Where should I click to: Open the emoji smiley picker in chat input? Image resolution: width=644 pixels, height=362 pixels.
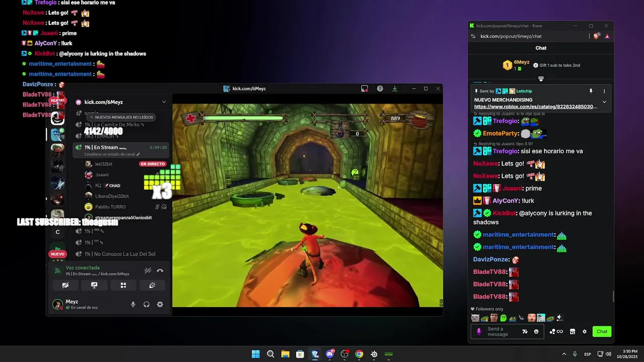[536, 331]
